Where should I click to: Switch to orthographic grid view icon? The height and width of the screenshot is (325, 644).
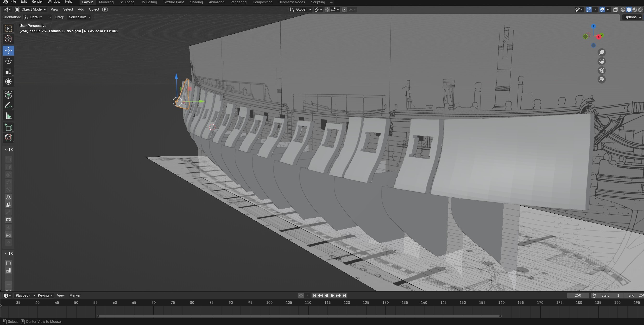602,79
